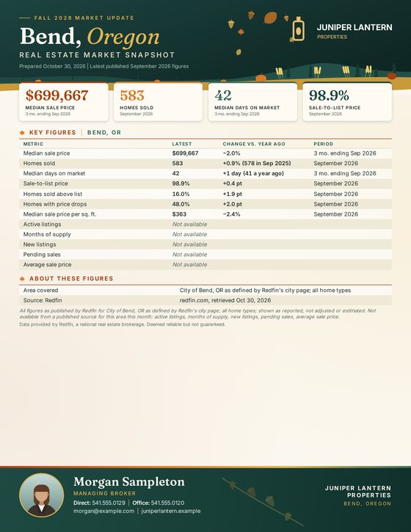Click the 'Median sale price' row label

tap(46, 153)
